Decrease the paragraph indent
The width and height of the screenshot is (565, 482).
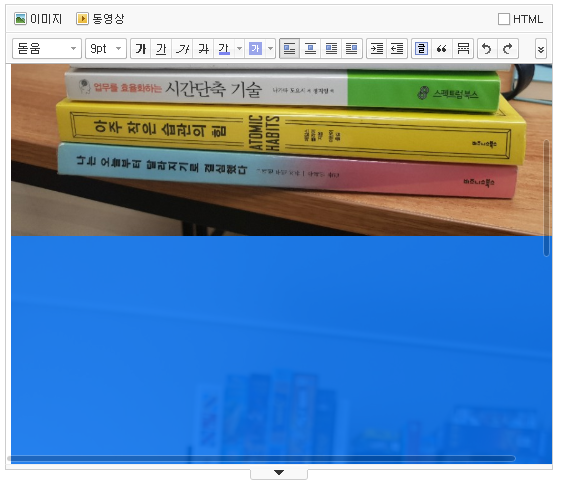pos(397,49)
